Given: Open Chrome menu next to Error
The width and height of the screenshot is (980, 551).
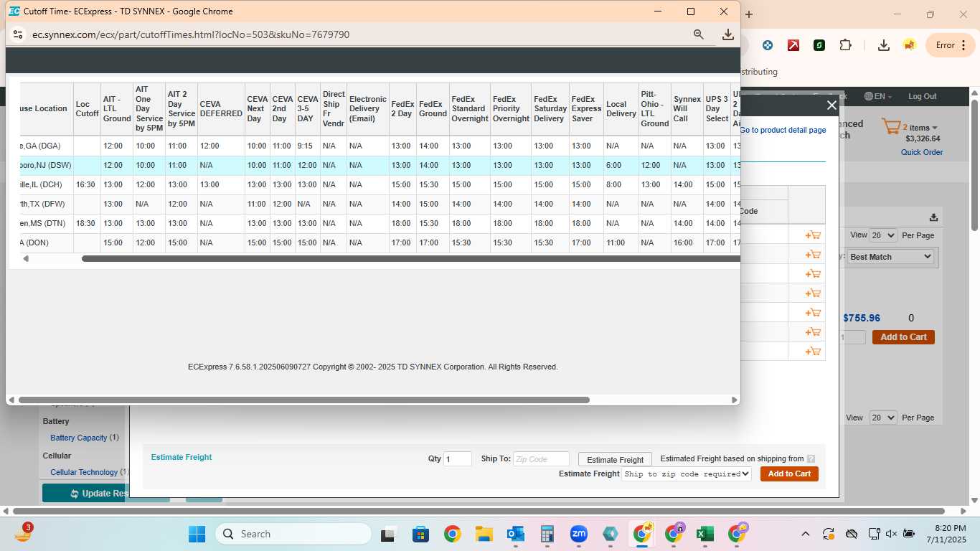Looking at the screenshot, I should click(x=963, y=45).
